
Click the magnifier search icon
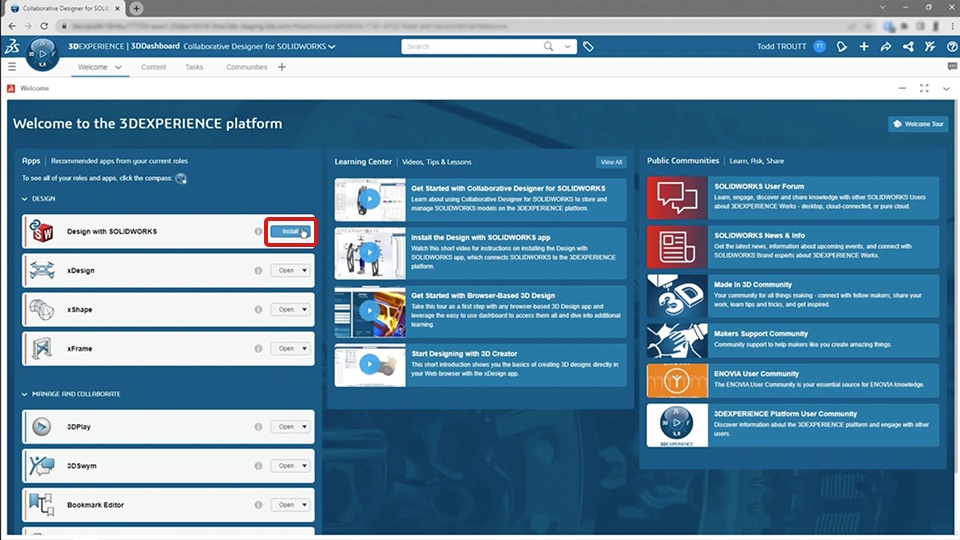[x=548, y=47]
